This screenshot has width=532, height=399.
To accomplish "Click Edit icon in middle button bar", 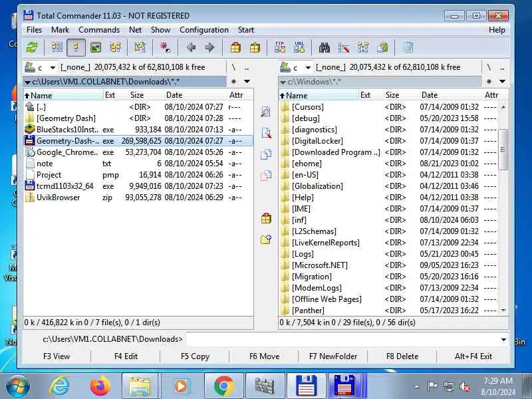I will 266,132.
